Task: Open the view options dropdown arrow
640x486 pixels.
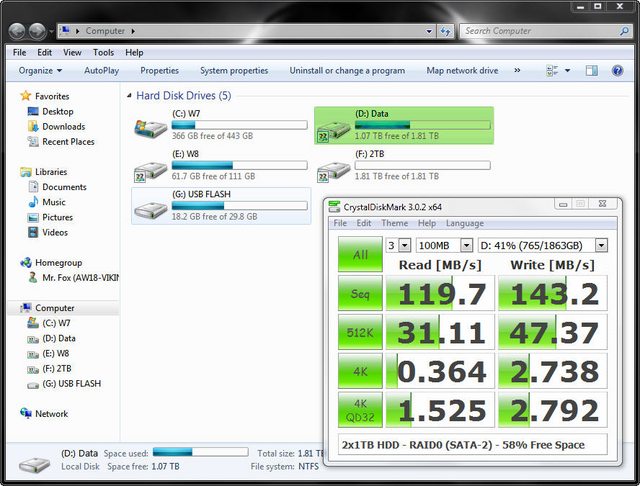Action: click(x=567, y=71)
